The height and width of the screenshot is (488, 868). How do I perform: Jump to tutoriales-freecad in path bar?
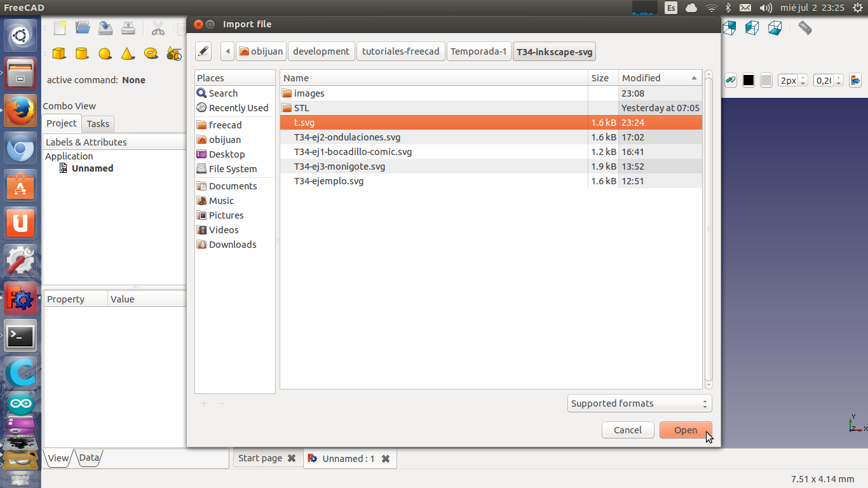click(x=400, y=51)
